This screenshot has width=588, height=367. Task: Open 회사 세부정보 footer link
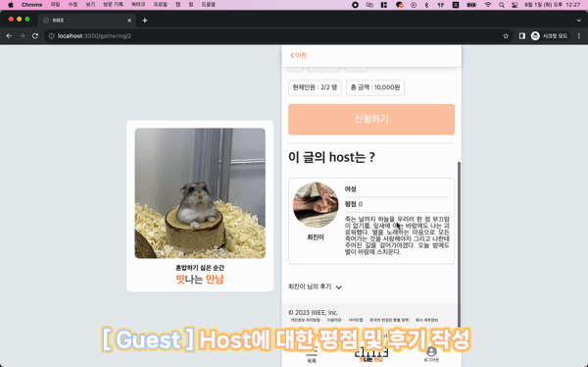(x=426, y=320)
